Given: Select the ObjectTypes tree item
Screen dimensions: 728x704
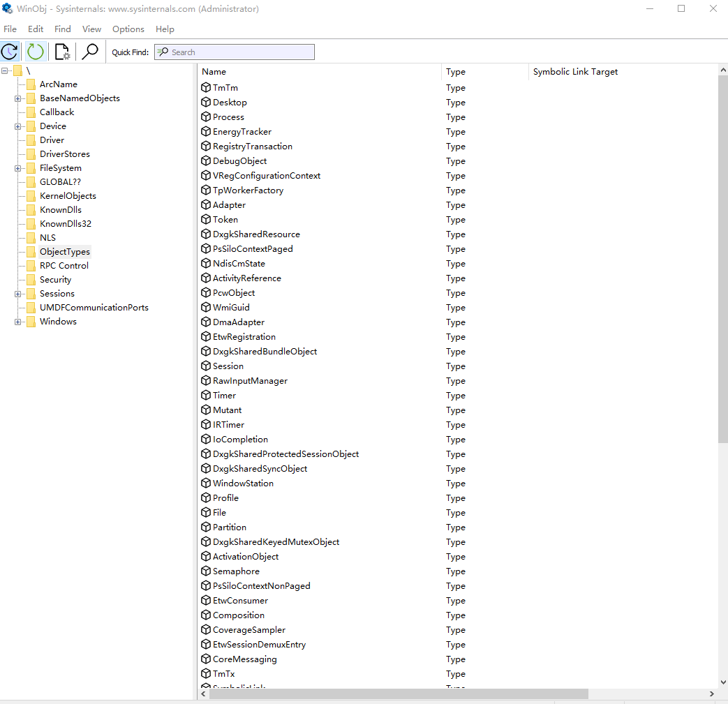Looking at the screenshot, I should (x=64, y=252).
